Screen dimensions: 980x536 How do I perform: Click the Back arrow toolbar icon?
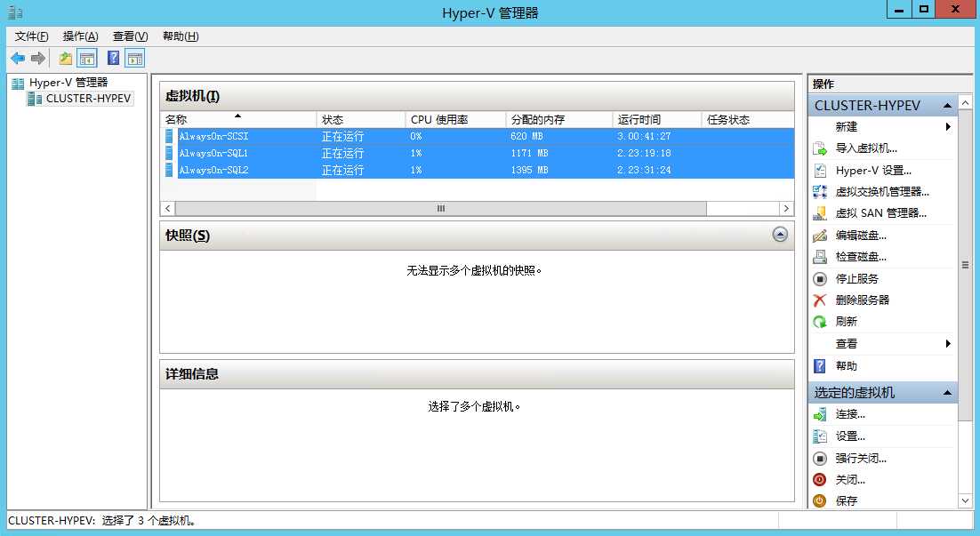[18, 59]
